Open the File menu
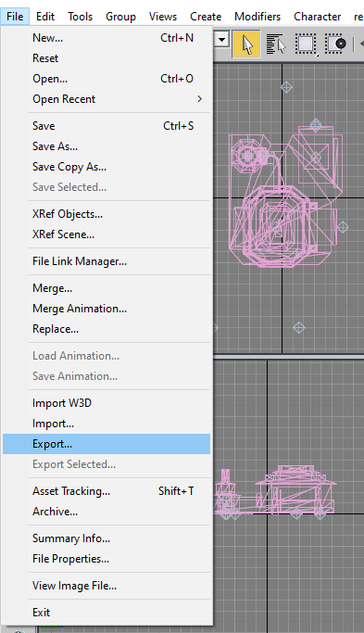364x633 pixels. coord(15,17)
